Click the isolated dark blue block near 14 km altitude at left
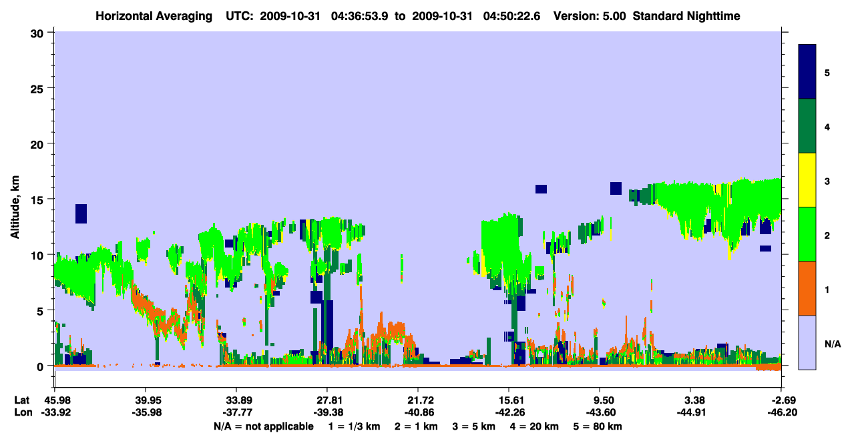868x445 pixels. pyautogui.click(x=81, y=213)
